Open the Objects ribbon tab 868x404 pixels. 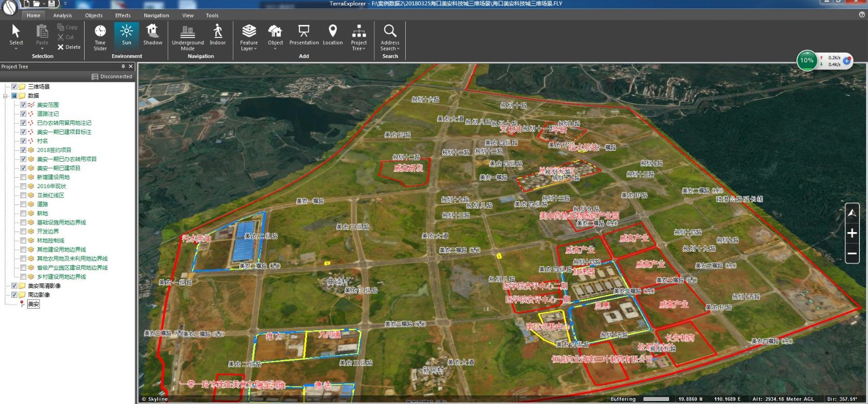coord(94,15)
